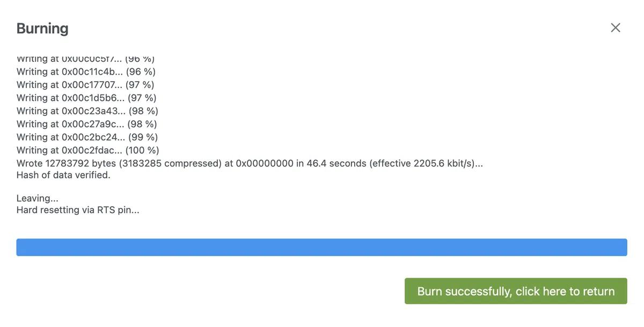
Task: Click the "(100 %)" completion text
Action: (142, 150)
